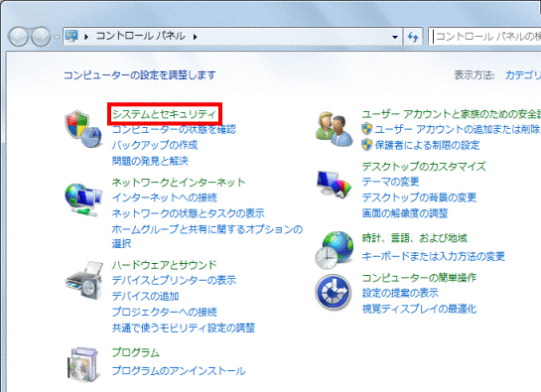The height and width of the screenshot is (392, 541).
Task: Click the コントロール パネルの検索 search field
Action: pos(484,37)
